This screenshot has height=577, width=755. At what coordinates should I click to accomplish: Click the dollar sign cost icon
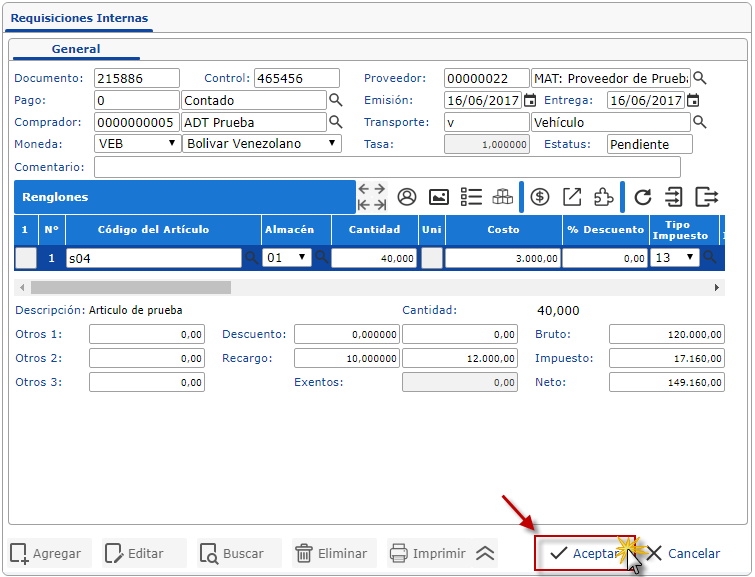[x=540, y=197]
